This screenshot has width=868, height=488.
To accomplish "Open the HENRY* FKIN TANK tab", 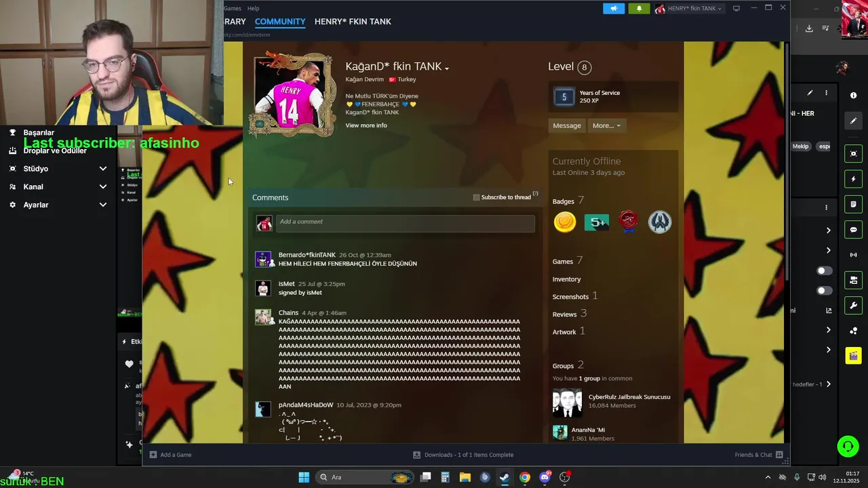I will coord(353,22).
